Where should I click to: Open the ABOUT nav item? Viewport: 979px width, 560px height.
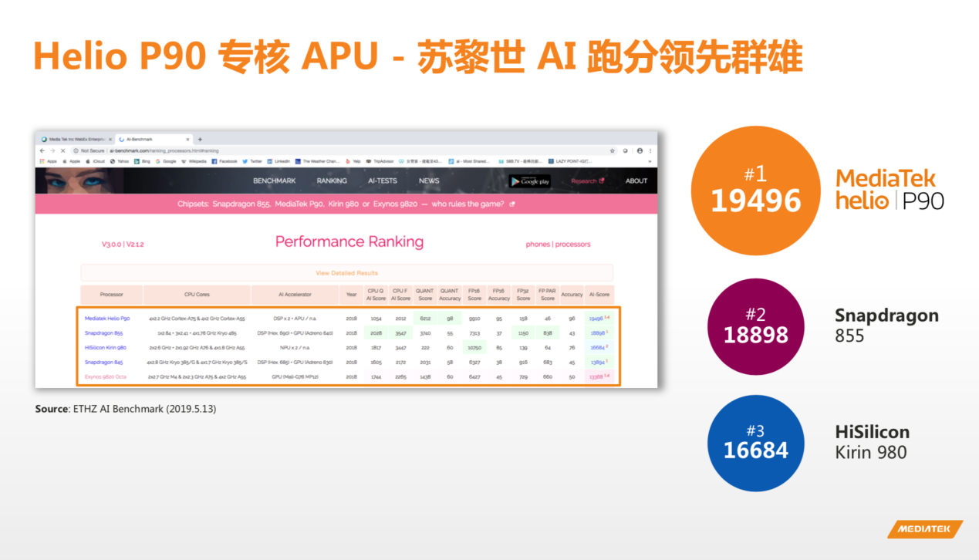point(636,181)
